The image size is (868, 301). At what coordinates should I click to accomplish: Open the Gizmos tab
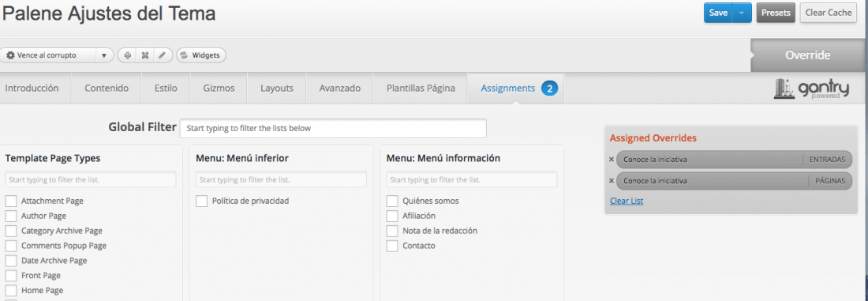click(x=219, y=88)
